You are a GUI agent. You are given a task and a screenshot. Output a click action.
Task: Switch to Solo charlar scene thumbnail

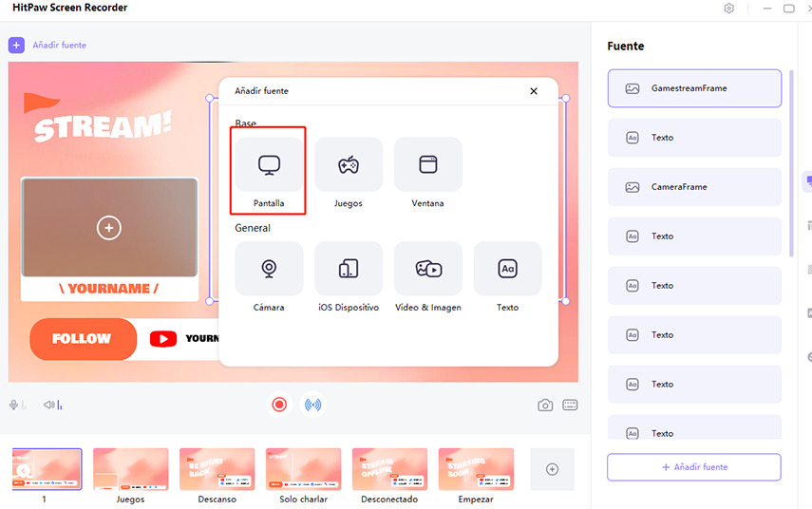pyautogui.click(x=304, y=469)
